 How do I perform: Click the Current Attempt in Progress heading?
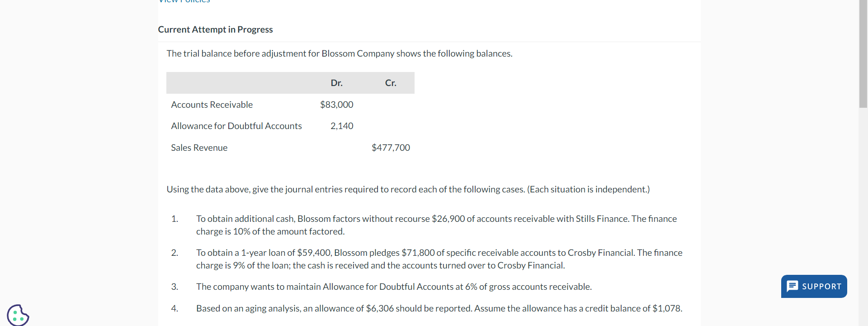click(x=215, y=29)
